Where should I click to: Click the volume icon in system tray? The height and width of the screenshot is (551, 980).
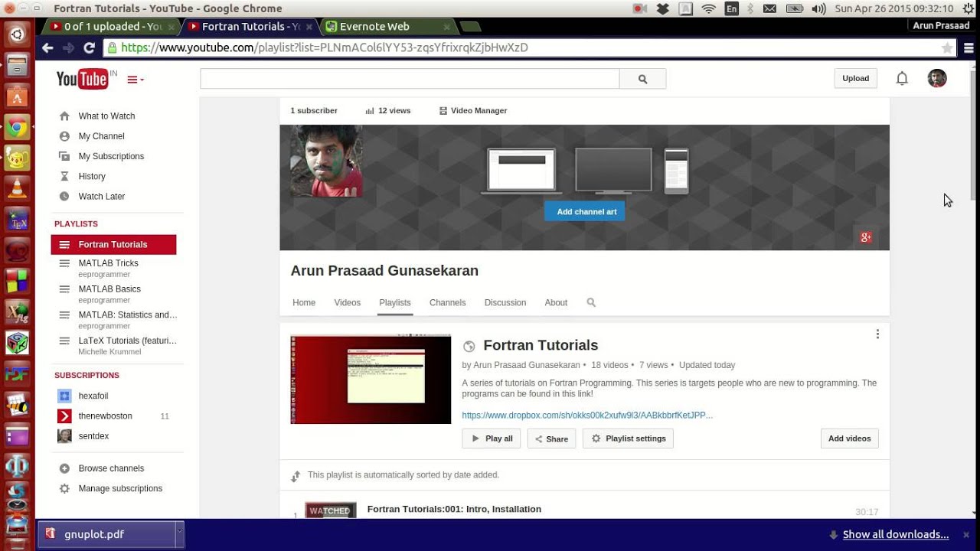(818, 8)
